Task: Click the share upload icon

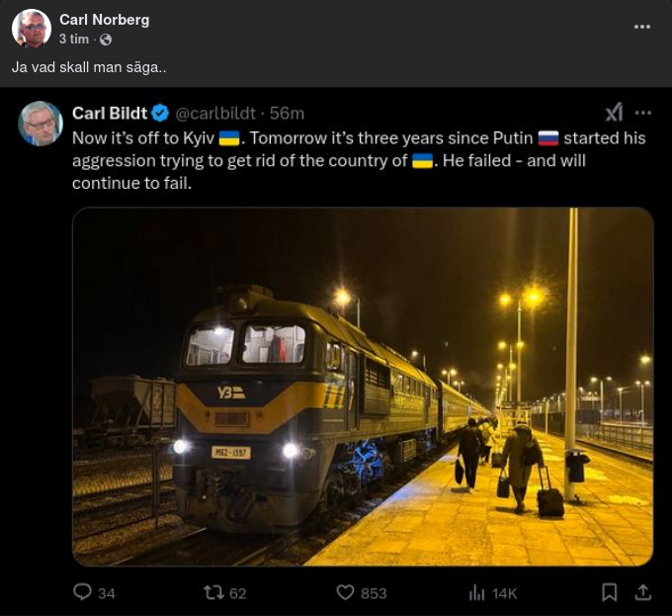Action: [643, 592]
